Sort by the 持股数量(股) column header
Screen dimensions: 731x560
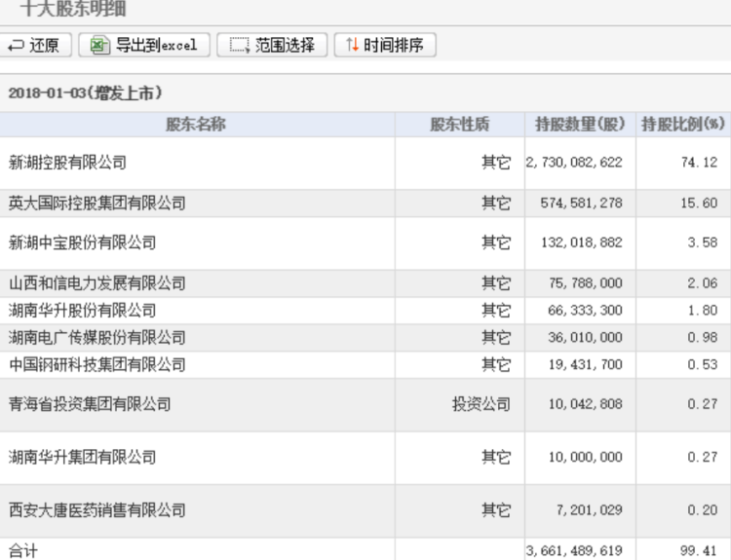point(579,125)
